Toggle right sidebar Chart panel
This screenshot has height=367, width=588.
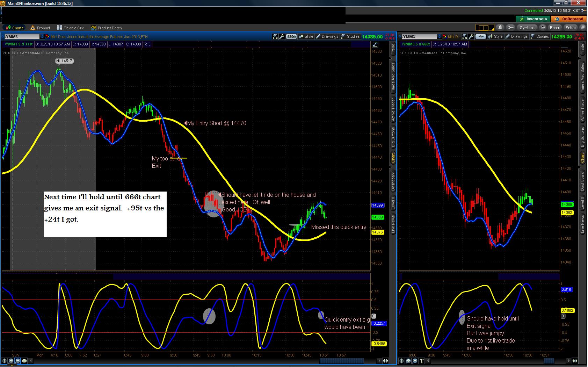click(582, 158)
